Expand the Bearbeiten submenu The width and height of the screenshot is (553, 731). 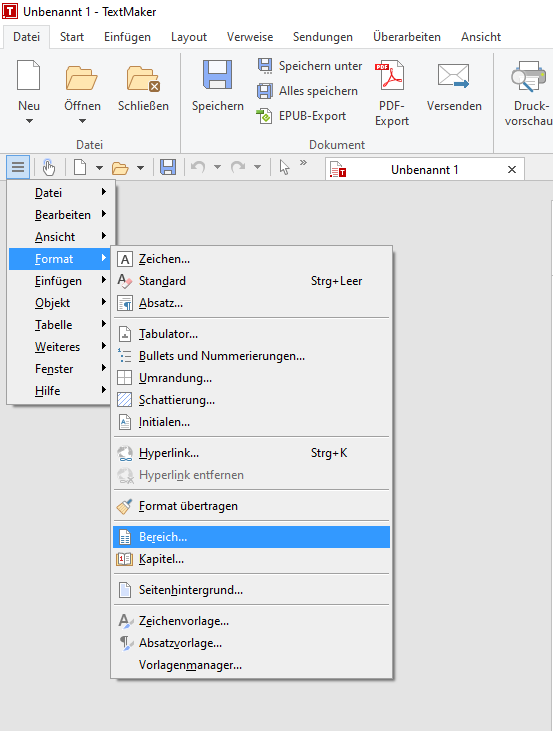(61, 215)
